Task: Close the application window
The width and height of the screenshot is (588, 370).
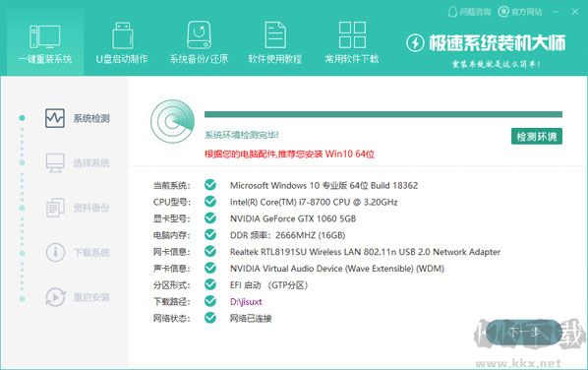Action: (x=575, y=12)
